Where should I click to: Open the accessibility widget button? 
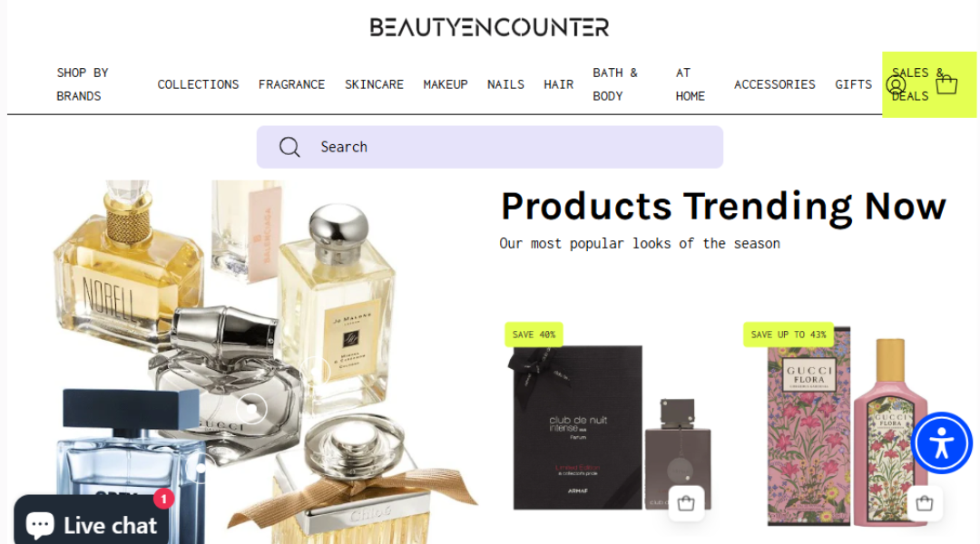coord(941,443)
